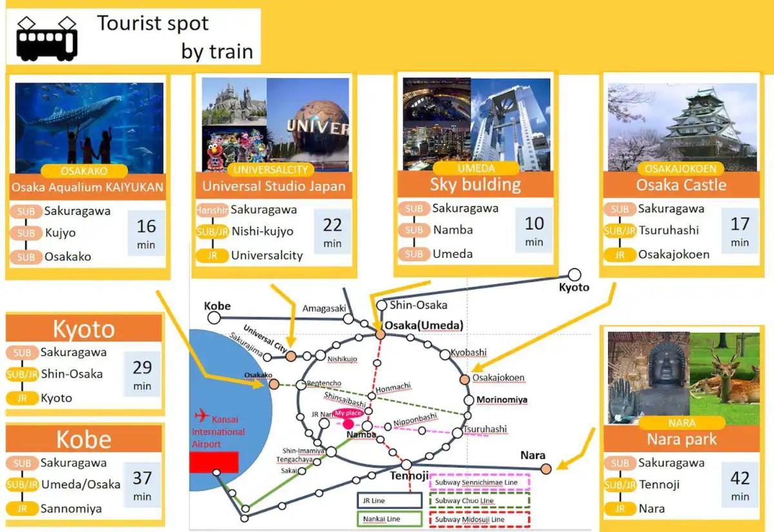The image size is (774, 532).
Task: Select the SUB badge beside Namba
Action: 414,230
